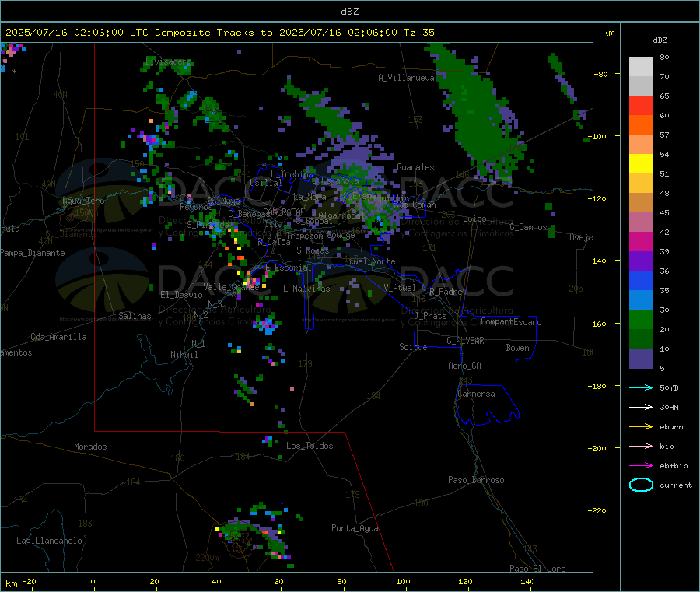Click the Paso_El_Loro map label

coord(538,569)
